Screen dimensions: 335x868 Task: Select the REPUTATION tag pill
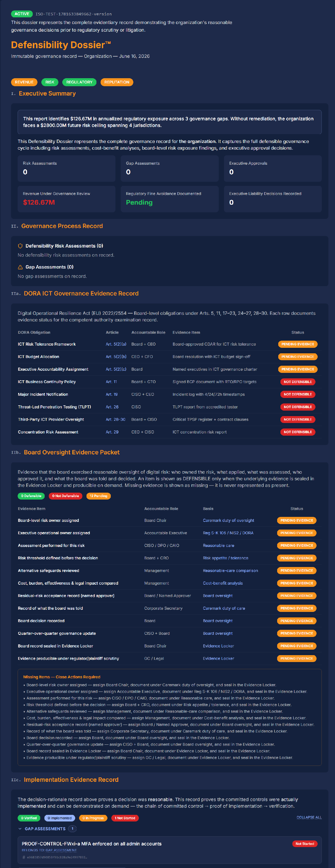117,82
